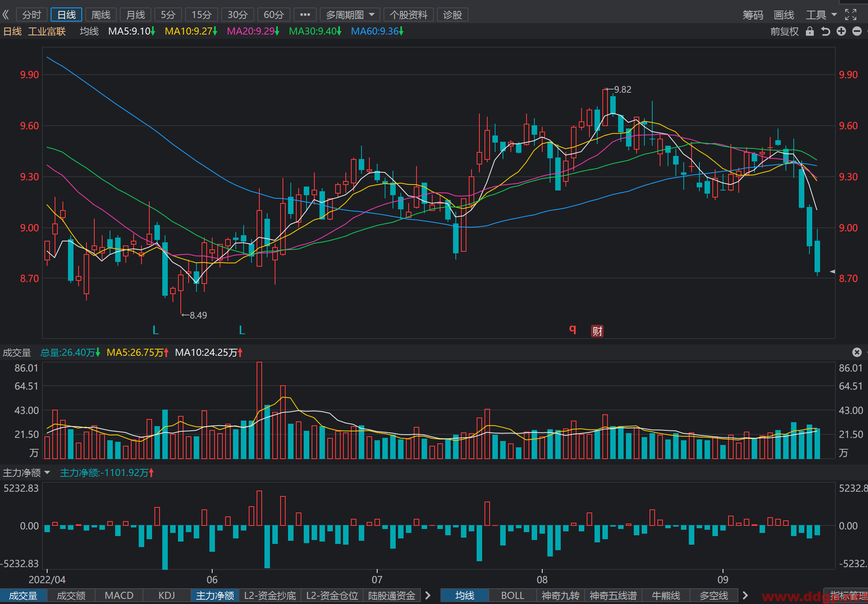Open the 主力净额 indicator dropdown
The image size is (868, 604).
[x=26, y=472]
